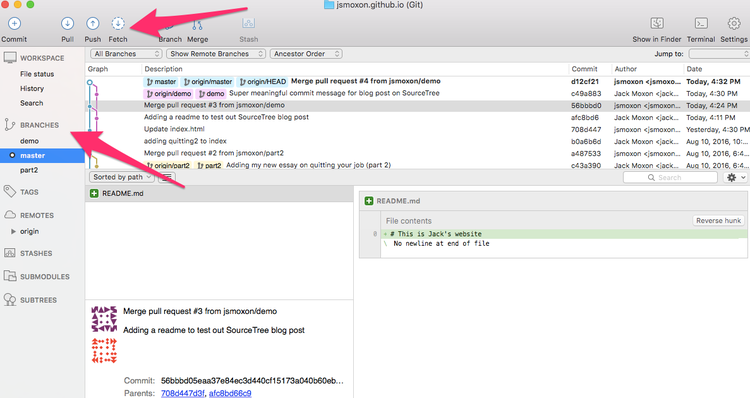Click the Pull toolbar icon

(67, 23)
